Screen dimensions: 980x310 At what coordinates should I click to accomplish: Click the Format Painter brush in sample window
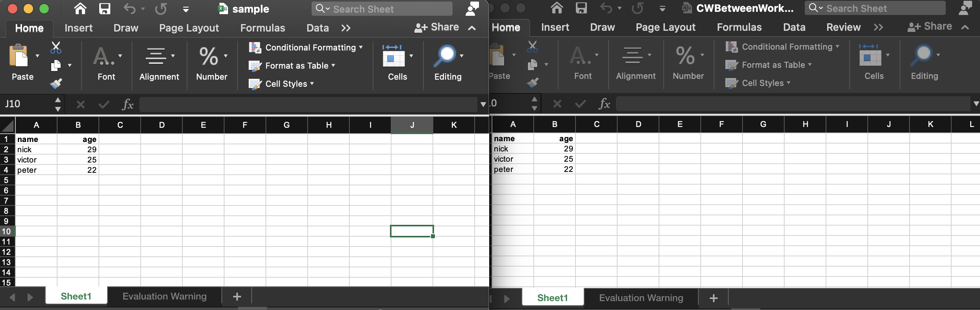coord(56,83)
